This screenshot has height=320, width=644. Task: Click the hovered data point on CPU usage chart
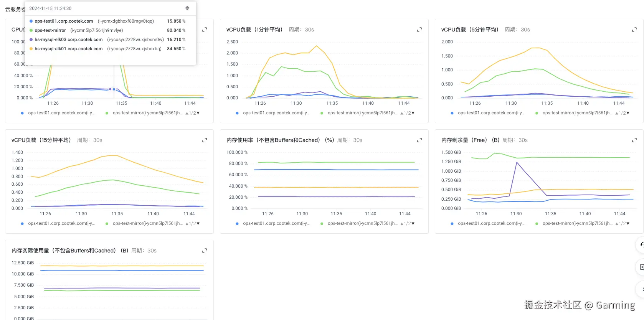point(114,89)
